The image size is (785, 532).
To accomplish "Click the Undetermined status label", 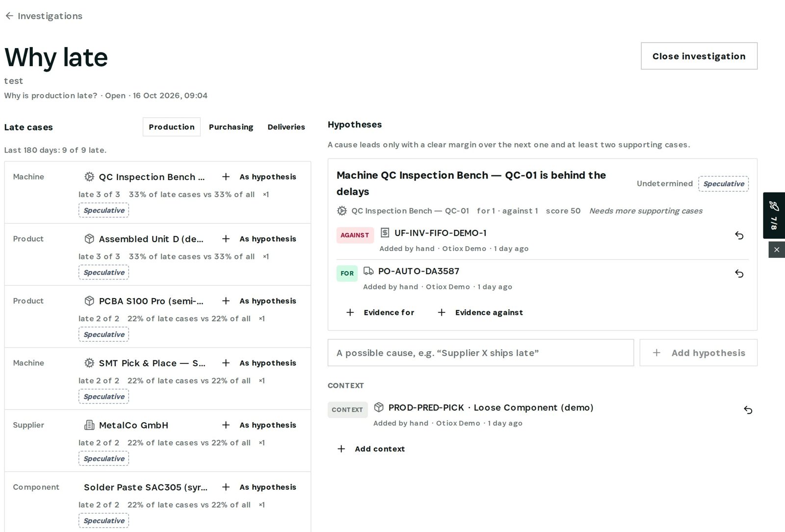I will [x=664, y=183].
